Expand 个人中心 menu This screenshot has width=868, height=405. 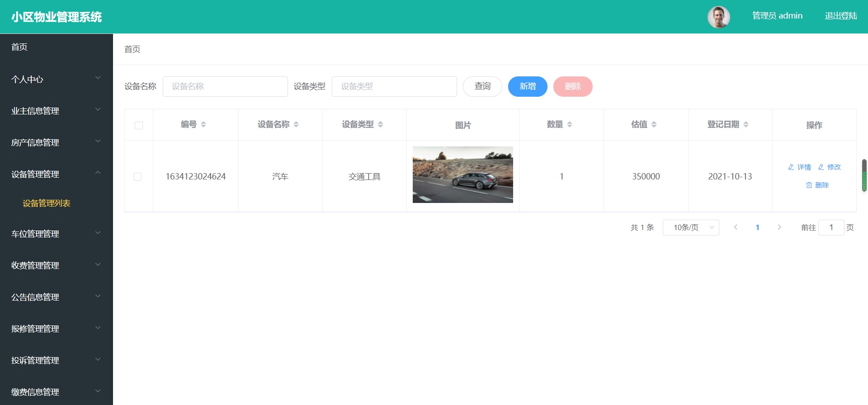(57, 79)
